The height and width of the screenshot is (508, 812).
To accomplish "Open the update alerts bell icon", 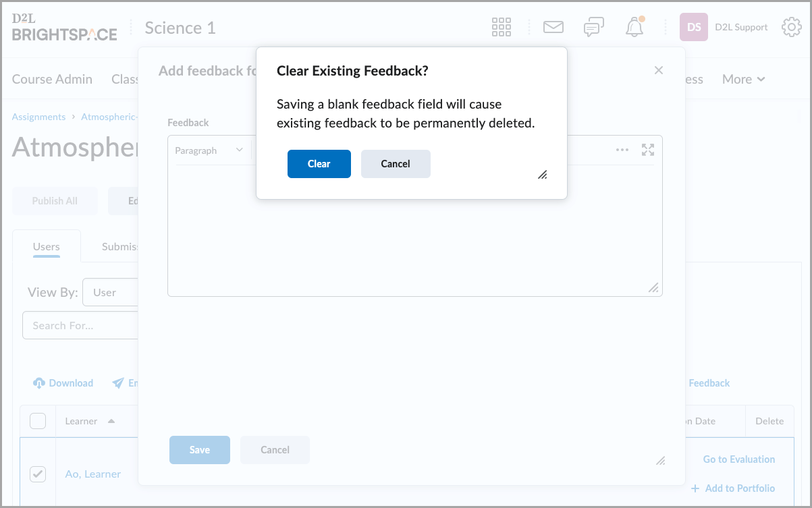I will (x=634, y=27).
